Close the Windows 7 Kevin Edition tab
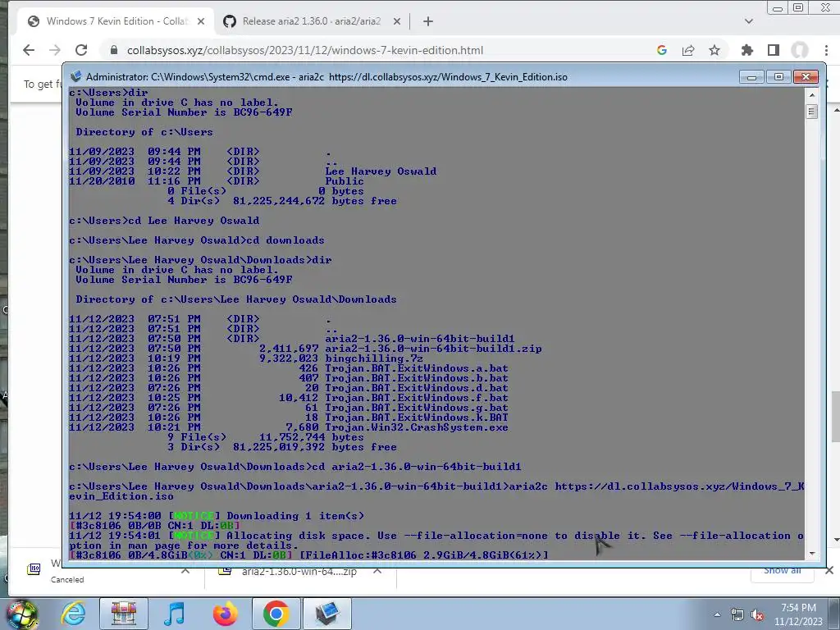840x630 pixels. 200,21
